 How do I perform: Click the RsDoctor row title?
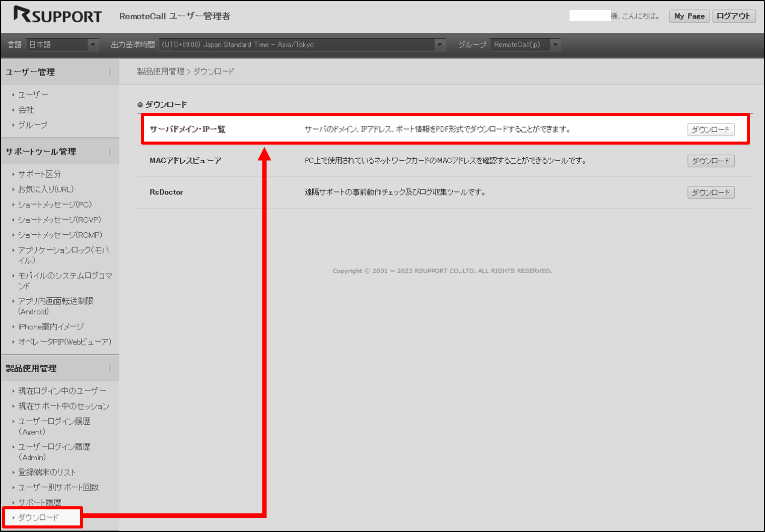point(166,192)
